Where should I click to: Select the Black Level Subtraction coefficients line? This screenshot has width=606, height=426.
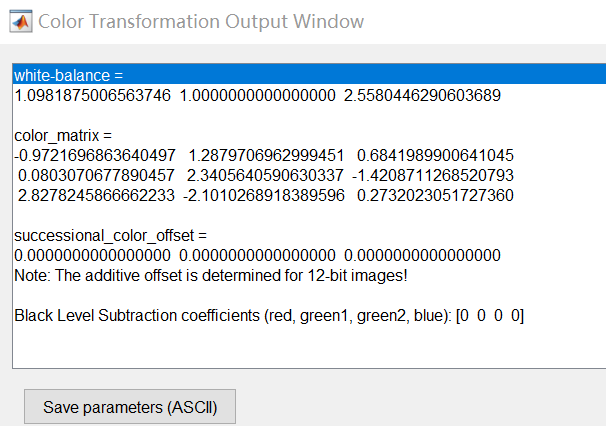(x=268, y=315)
